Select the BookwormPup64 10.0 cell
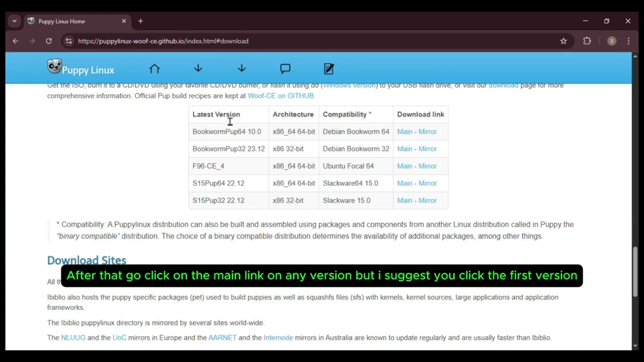 click(x=229, y=132)
